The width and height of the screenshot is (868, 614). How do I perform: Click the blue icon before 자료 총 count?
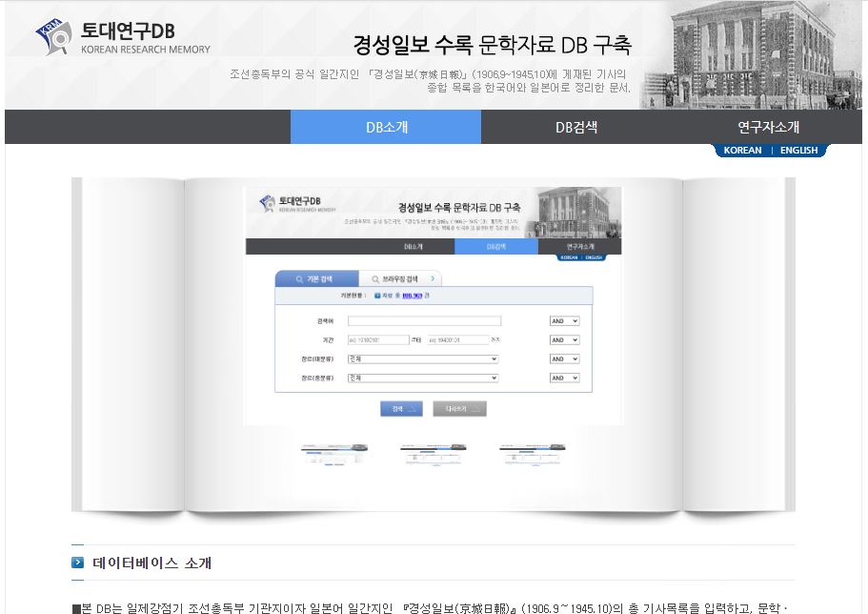[x=377, y=297]
